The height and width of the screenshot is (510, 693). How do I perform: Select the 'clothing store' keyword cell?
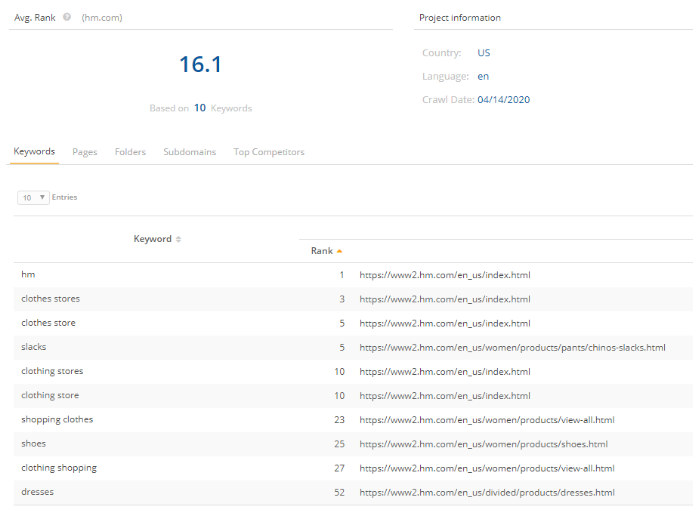point(50,396)
